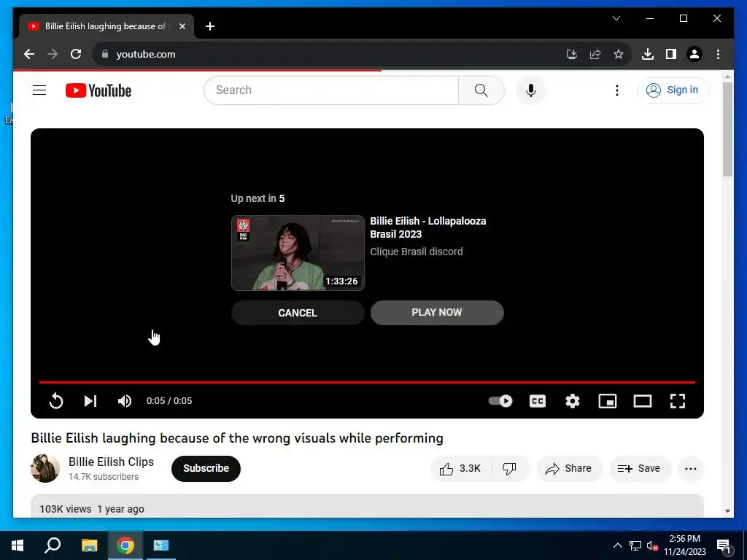Viewport: 747px width, 560px height.
Task: Open player settings gear
Action: (x=572, y=400)
